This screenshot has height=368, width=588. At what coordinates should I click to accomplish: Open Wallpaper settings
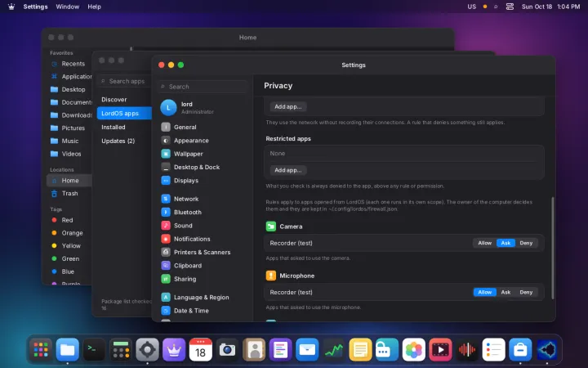(203, 154)
